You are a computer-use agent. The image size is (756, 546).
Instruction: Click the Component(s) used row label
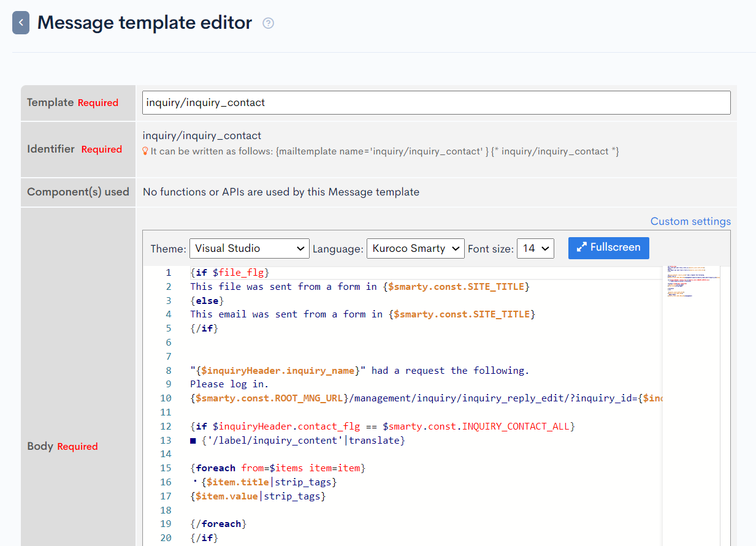click(78, 192)
